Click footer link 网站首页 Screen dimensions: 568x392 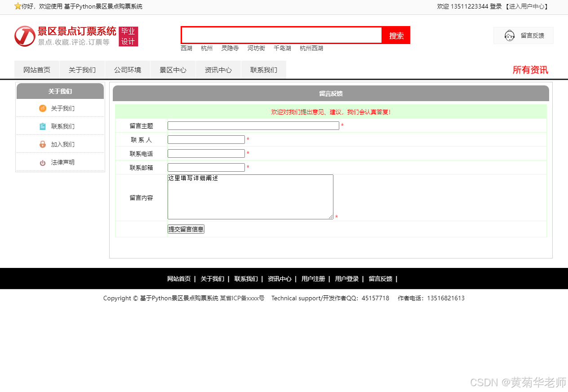[x=179, y=279]
